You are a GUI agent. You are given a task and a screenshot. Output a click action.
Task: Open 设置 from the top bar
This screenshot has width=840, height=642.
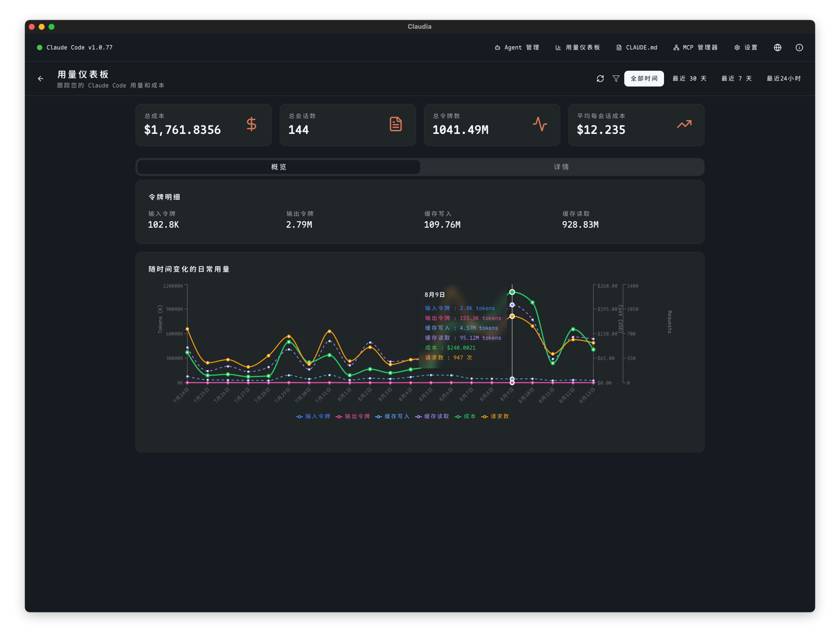tap(746, 47)
